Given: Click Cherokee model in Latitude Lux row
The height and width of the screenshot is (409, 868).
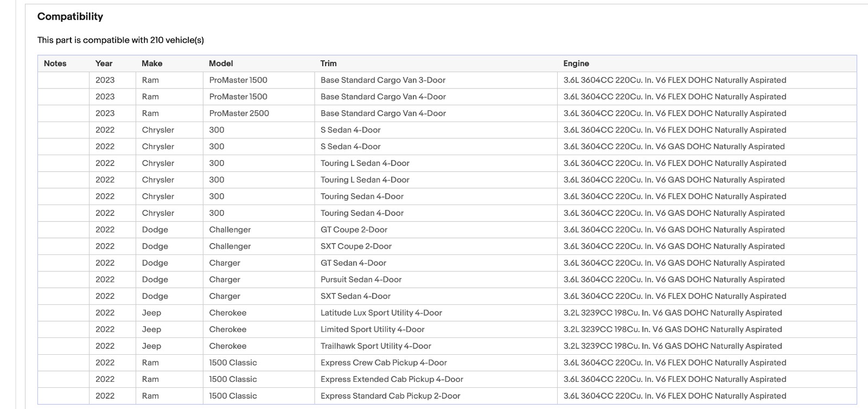Looking at the screenshot, I should point(259,313).
